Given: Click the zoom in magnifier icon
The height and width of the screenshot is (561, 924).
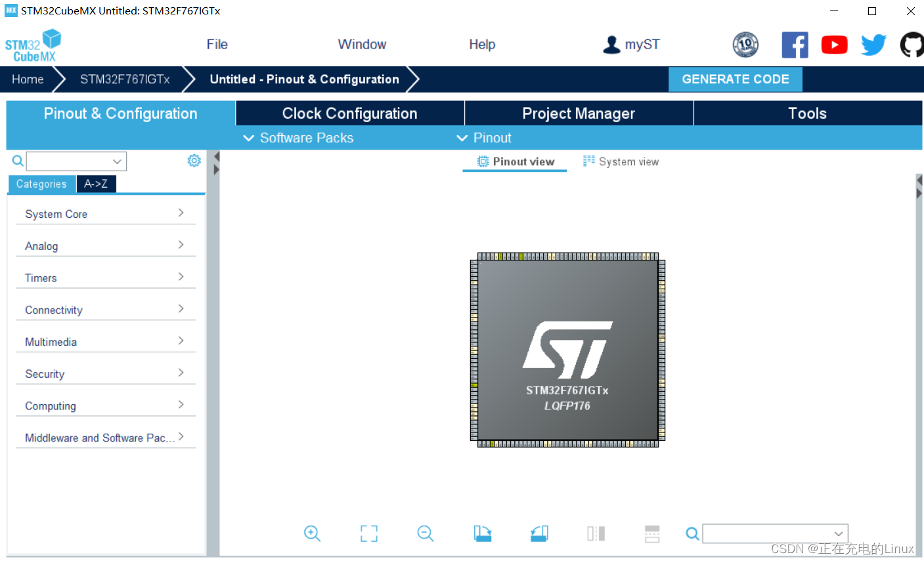Looking at the screenshot, I should click(x=312, y=533).
